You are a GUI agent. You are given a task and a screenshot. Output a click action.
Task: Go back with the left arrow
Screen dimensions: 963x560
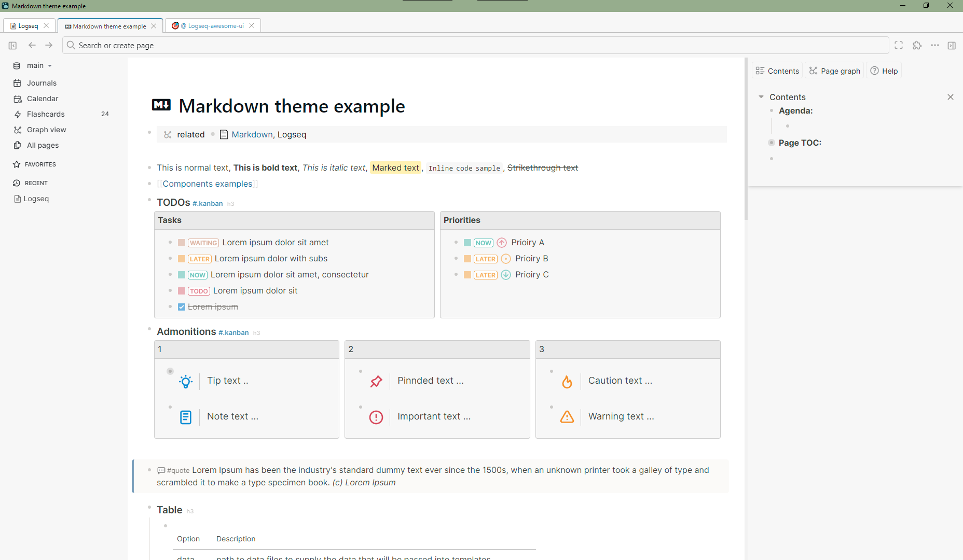tap(32, 46)
